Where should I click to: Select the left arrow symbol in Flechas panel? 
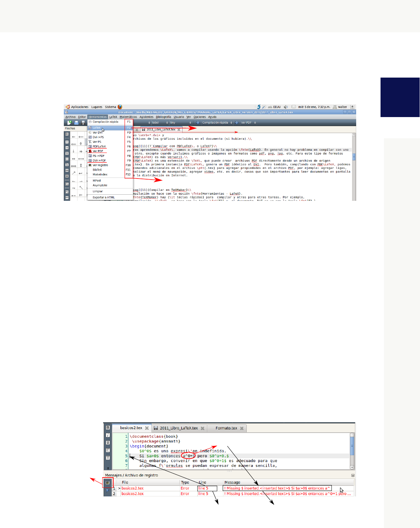tap(73, 137)
